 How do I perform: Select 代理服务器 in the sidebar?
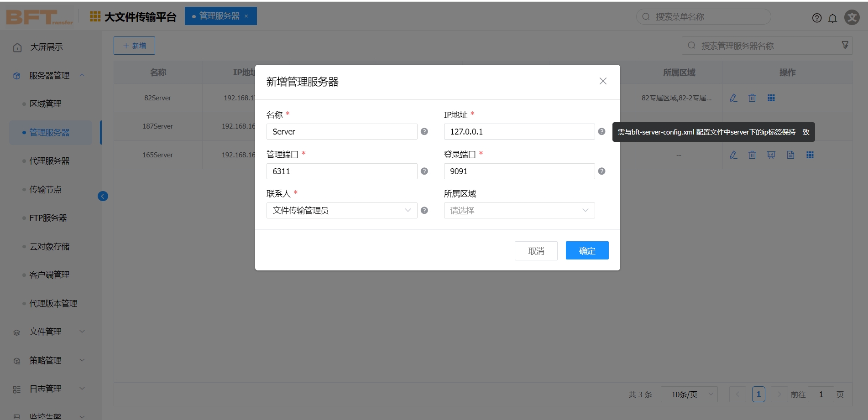point(49,161)
